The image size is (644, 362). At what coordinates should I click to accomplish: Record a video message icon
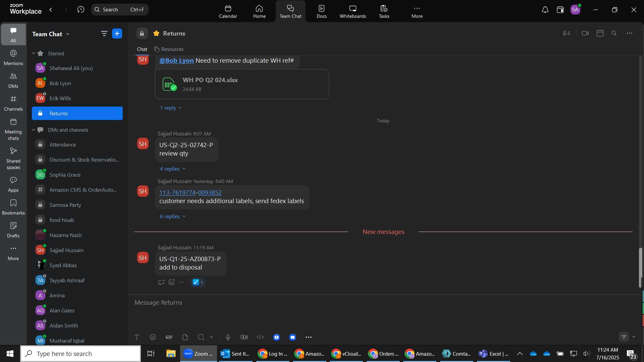tap(244, 337)
